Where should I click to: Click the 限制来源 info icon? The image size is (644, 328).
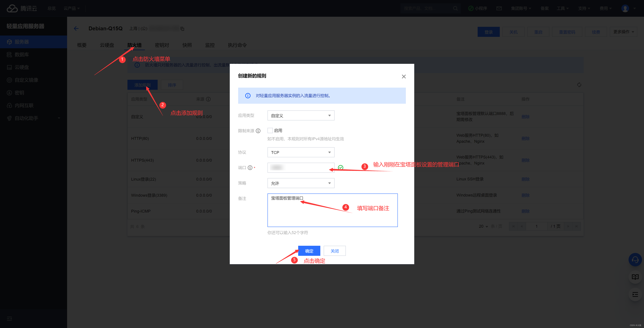tap(258, 131)
